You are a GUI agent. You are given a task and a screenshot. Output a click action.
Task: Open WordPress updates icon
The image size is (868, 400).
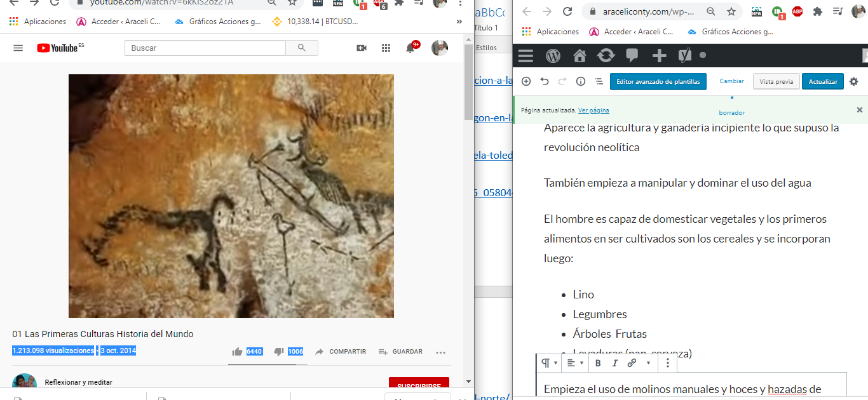tap(606, 56)
